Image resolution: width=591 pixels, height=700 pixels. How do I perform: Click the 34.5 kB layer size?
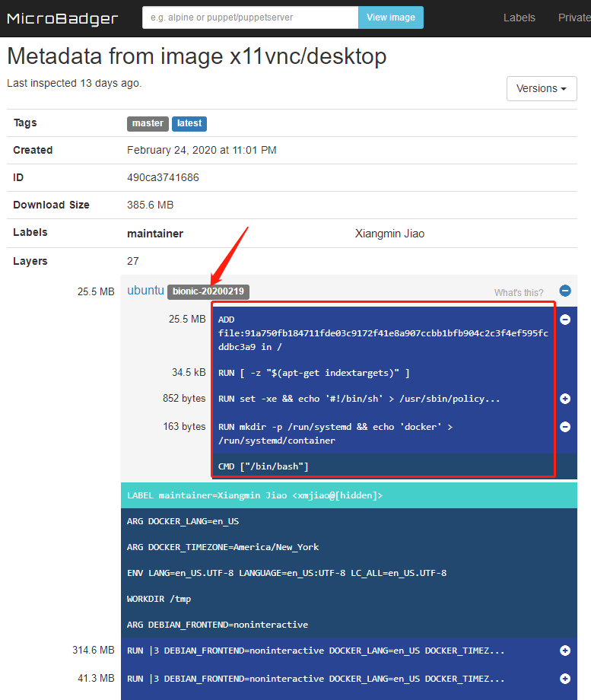(x=189, y=372)
